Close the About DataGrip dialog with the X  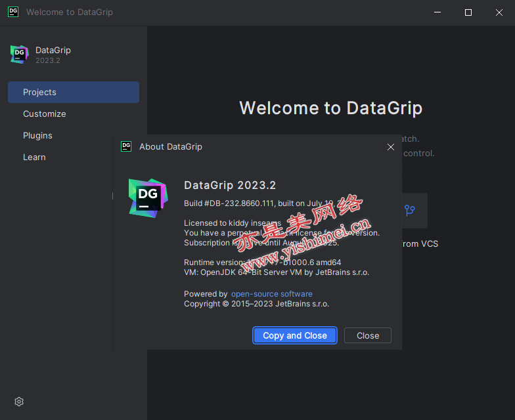(390, 147)
